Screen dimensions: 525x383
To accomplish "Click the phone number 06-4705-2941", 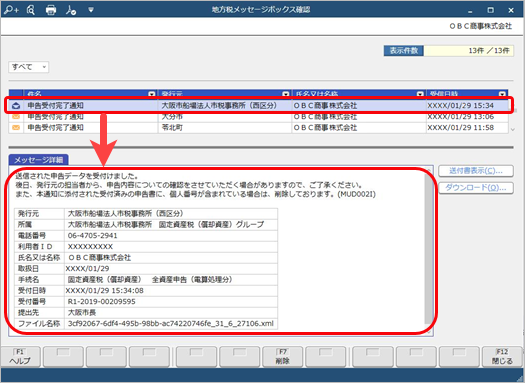I will [x=92, y=236].
